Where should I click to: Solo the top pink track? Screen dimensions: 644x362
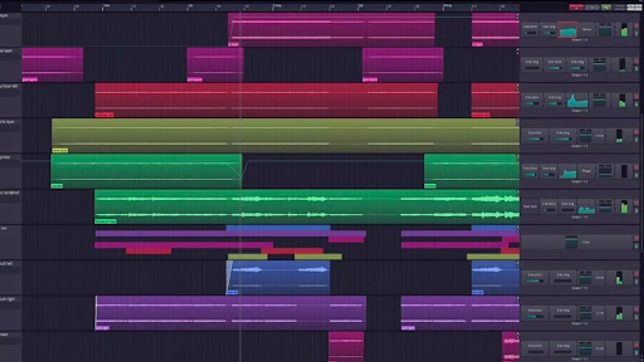click(636, 33)
